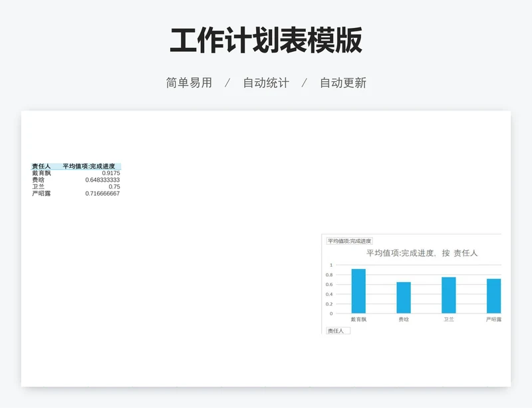Click the blue bar for 卫兰
This screenshot has width=532, height=408.
click(448, 296)
